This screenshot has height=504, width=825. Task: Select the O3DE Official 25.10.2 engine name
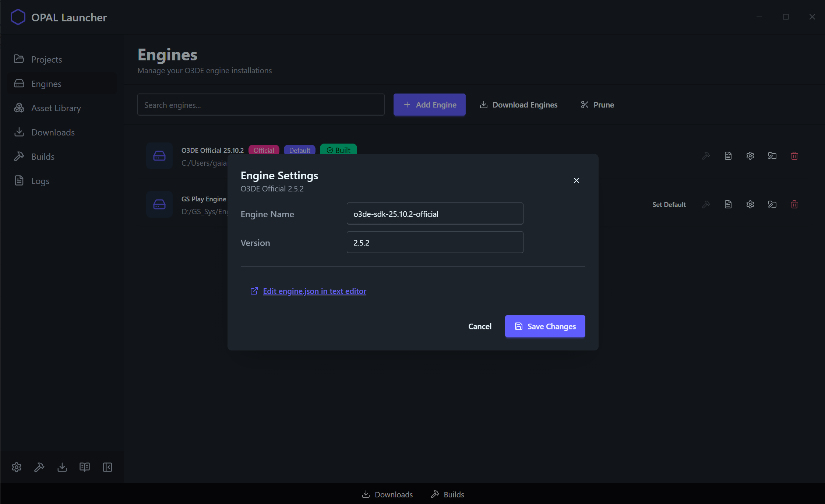[x=212, y=150]
